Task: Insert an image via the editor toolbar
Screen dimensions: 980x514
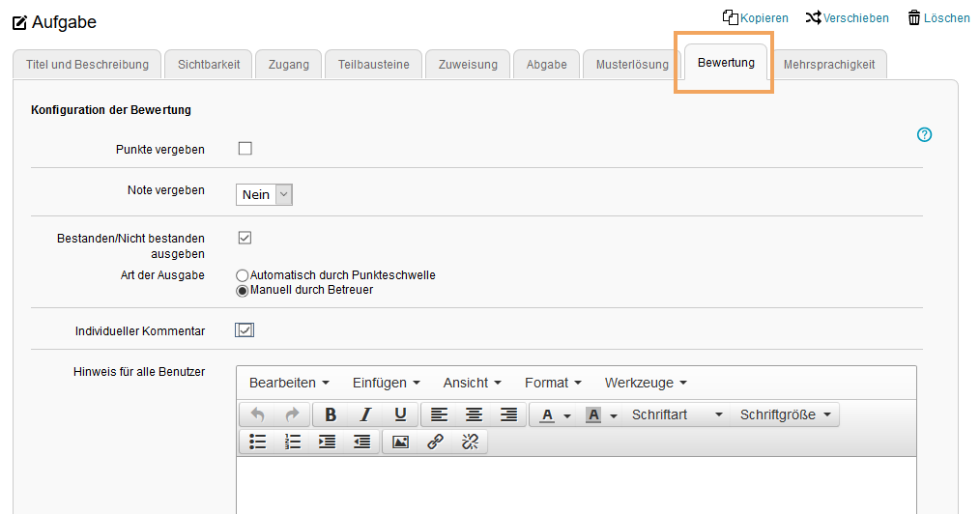Action: click(400, 442)
